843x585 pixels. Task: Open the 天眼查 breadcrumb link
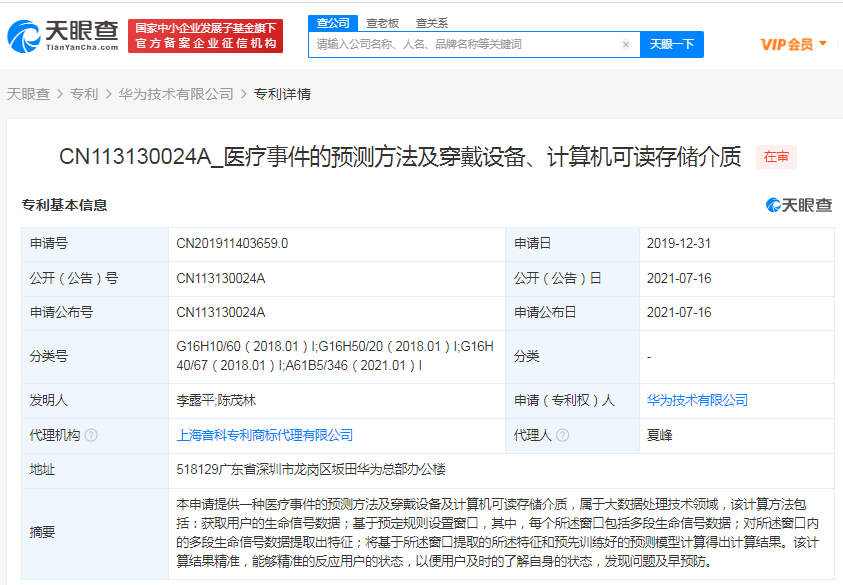point(28,94)
